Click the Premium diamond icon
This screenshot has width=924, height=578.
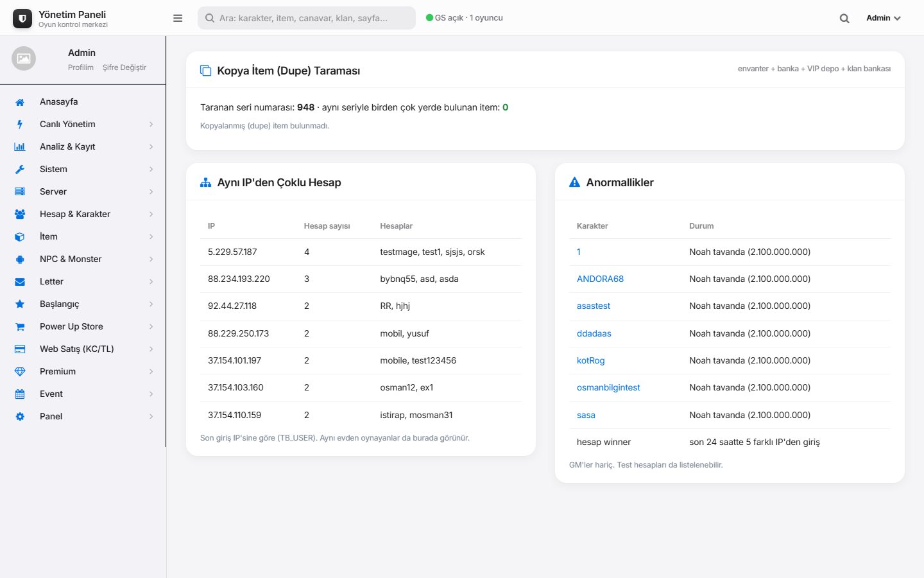pos(20,372)
